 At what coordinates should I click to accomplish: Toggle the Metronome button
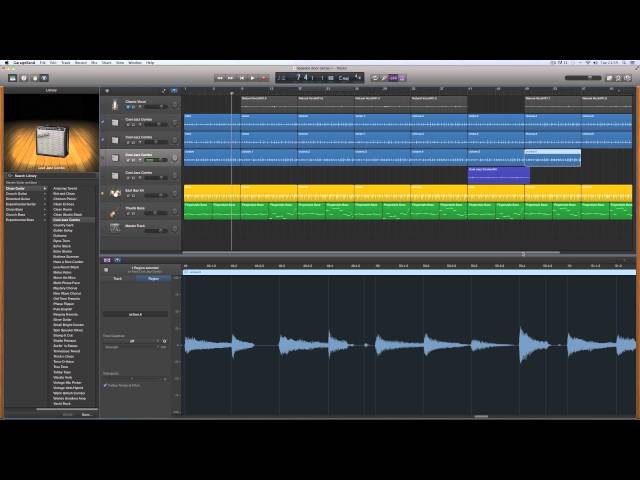[402, 78]
